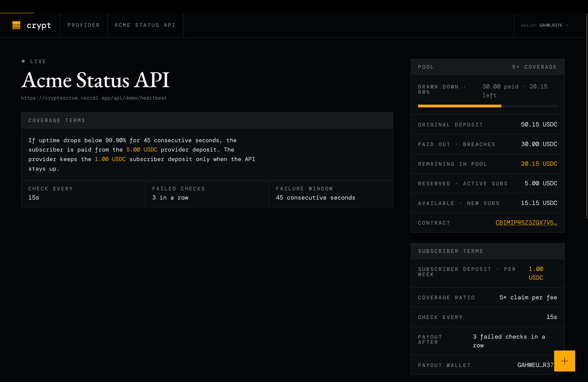Click the Failed Checks '3 in a row' cell
Viewport: 588px width, 382px height.
(x=207, y=194)
